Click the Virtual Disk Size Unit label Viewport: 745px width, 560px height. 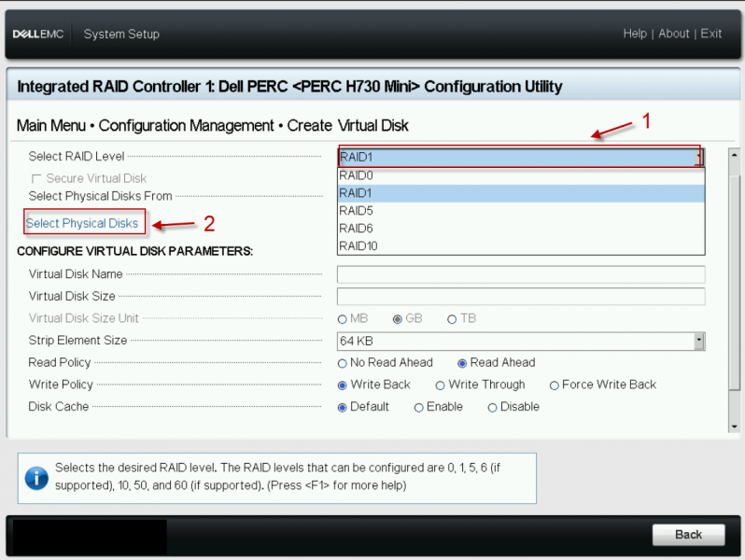tap(83, 318)
